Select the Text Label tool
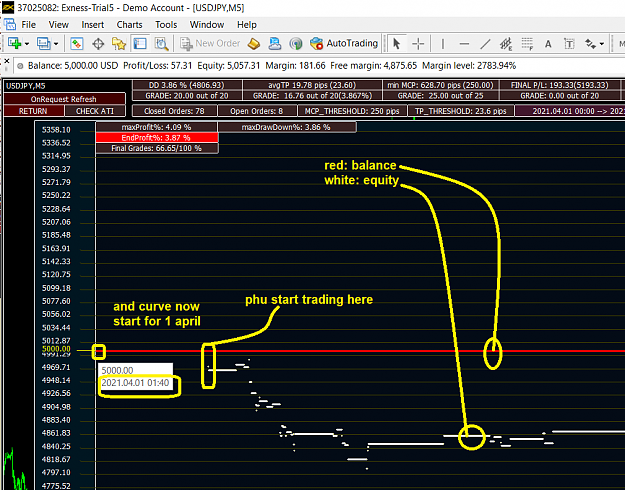 coord(569,43)
